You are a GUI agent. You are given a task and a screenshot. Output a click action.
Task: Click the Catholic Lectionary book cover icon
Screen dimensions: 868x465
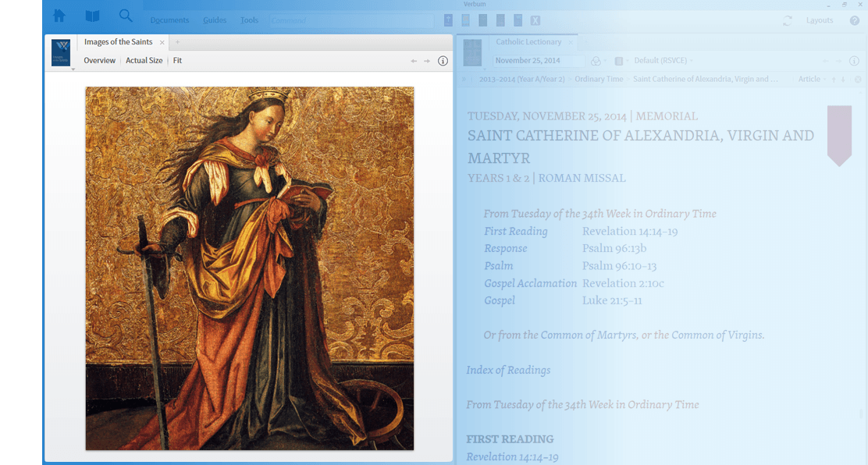pyautogui.click(x=472, y=52)
